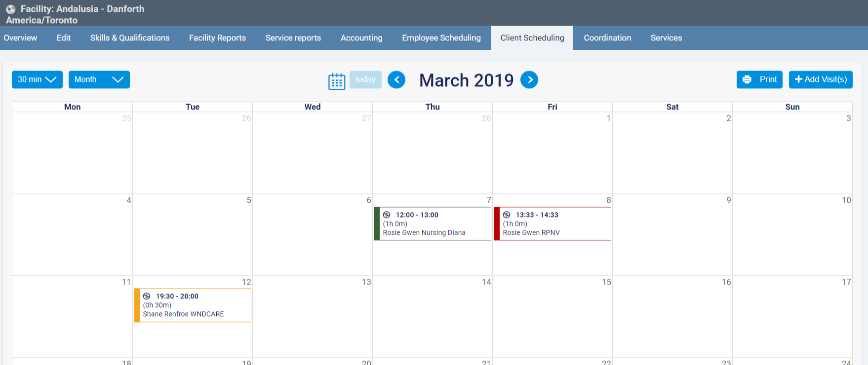The image size is (868, 365).
Task: Open Rosie Gwen RPNV visit
Action: pos(552,223)
